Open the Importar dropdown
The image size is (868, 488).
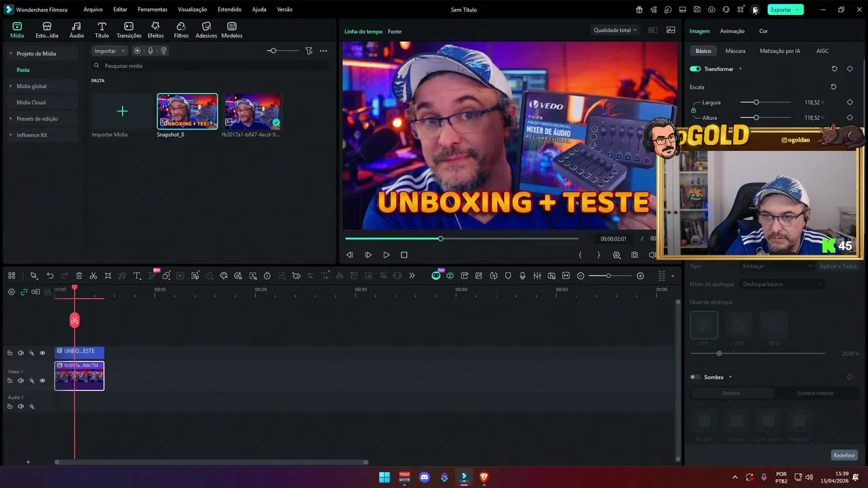point(109,51)
